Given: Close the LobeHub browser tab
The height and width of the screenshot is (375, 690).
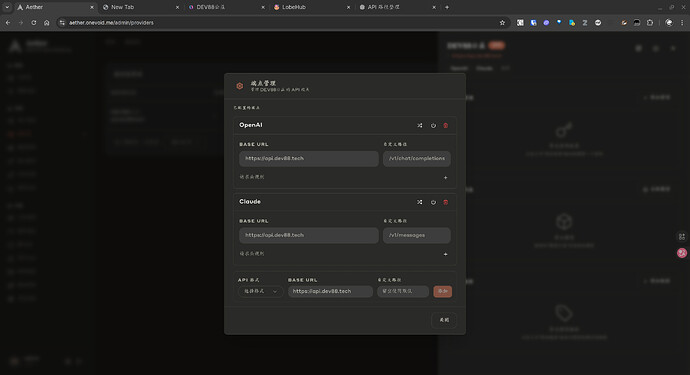Looking at the screenshot, I should coord(348,7).
